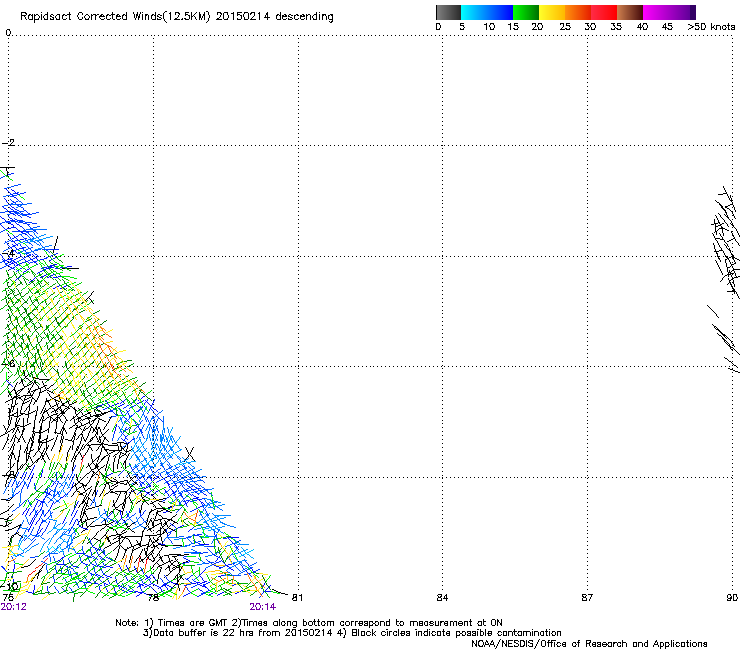This screenshot has height=650, width=740.
Task: Click the legend number '25'
Action: tap(565, 26)
